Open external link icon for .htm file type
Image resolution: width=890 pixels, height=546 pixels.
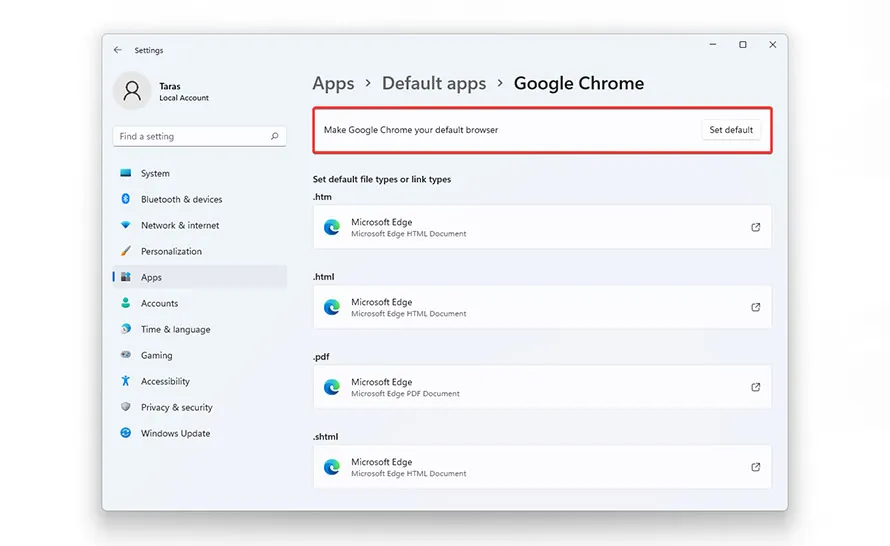coord(755,227)
